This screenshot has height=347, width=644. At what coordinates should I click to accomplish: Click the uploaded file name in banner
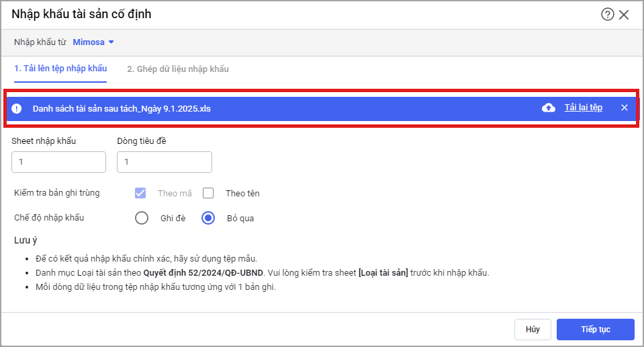pyautogui.click(x=122, y=108)
